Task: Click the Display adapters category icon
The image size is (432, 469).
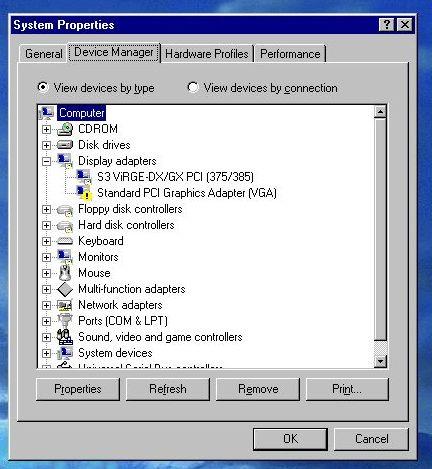Action: [65, 161]
